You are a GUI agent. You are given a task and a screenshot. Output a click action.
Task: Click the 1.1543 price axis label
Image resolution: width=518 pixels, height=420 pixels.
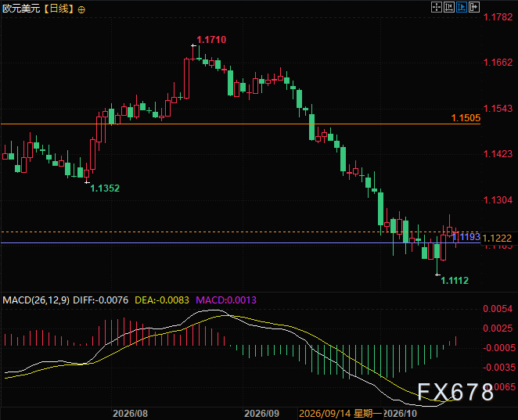pos(498,109)
